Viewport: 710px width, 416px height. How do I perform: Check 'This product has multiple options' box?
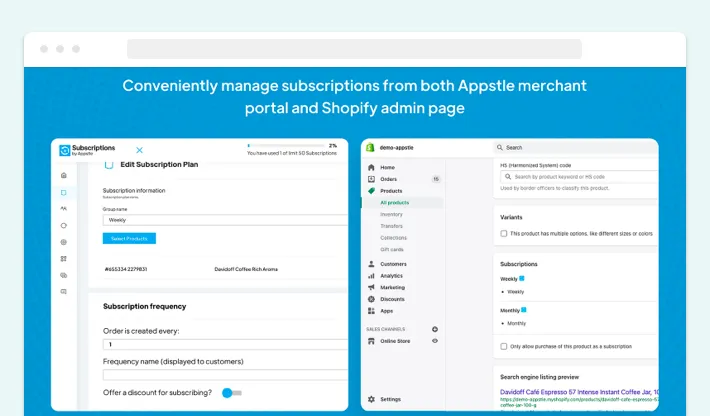[504, 234]
